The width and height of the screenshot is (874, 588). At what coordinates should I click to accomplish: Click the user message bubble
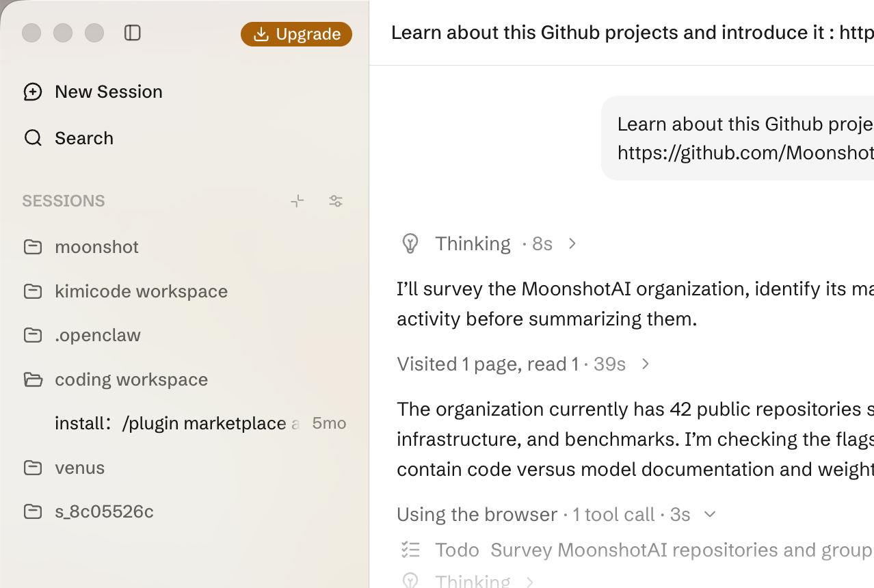pyautogui.click(x=737, y=138)
